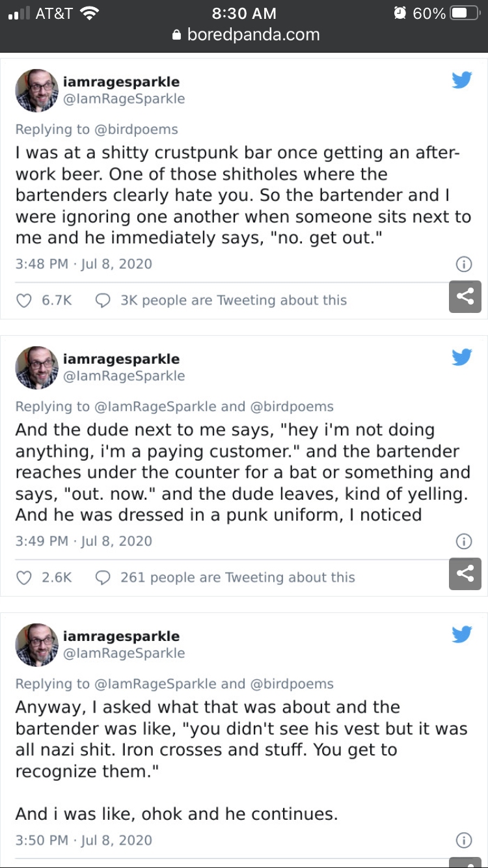Open iamragesparkle avatar in third tweet
The image size is (488, 868).
coord(36,645)
